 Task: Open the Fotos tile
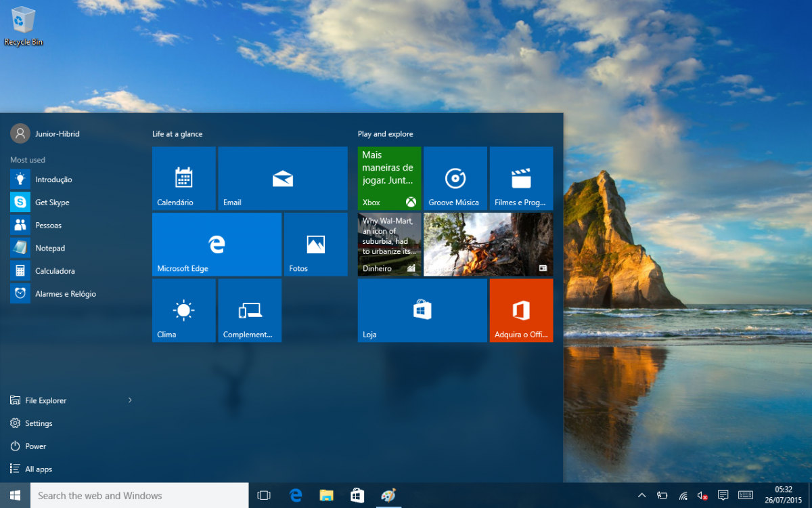(x=316, y=245)
